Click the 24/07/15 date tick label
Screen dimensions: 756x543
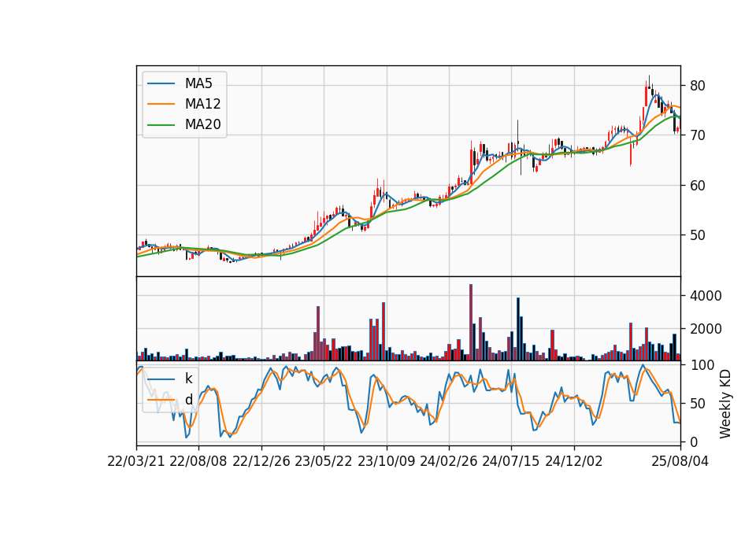coord(511,461)
